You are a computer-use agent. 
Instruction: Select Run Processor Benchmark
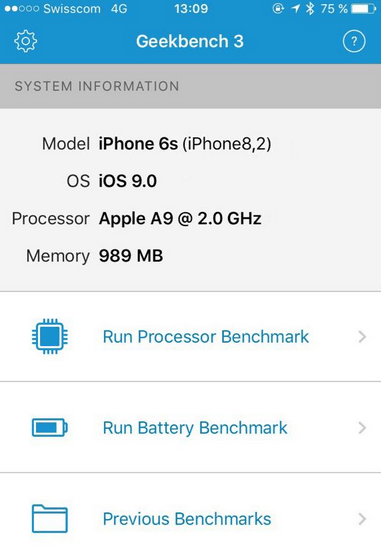point(190,337)
